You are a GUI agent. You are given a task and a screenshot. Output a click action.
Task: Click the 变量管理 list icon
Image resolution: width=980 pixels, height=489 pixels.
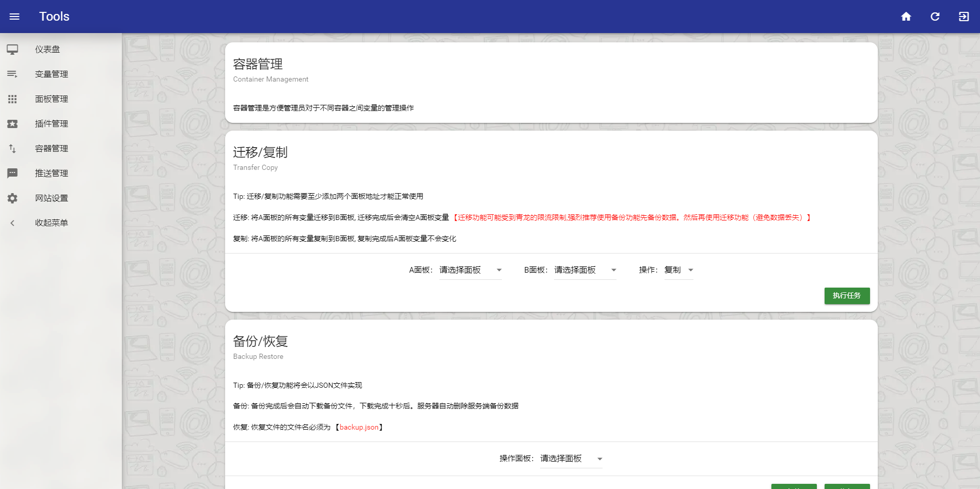click(x=12, y=74)
